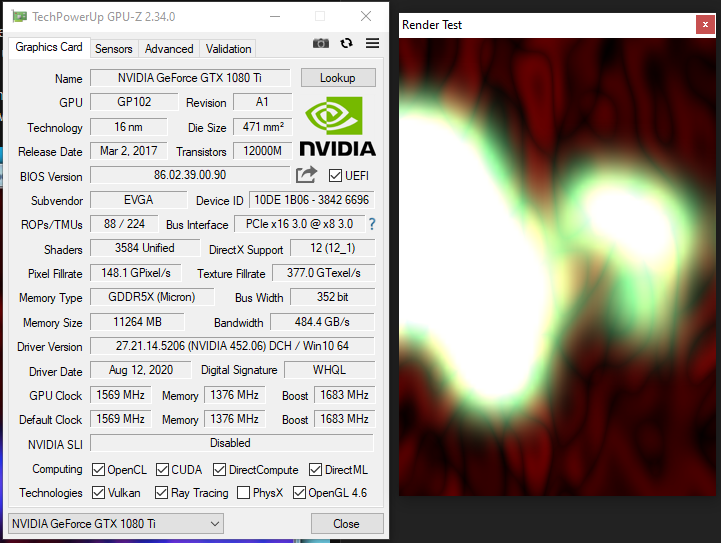Toggle the CUDA checkbox
The image size is (721, 543).
[x=162, y=469]
